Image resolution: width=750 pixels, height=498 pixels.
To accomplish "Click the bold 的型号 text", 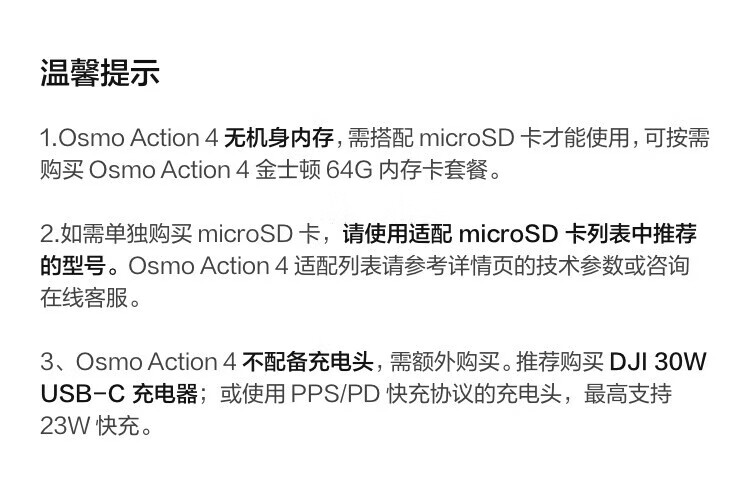I will click(76, 267).
